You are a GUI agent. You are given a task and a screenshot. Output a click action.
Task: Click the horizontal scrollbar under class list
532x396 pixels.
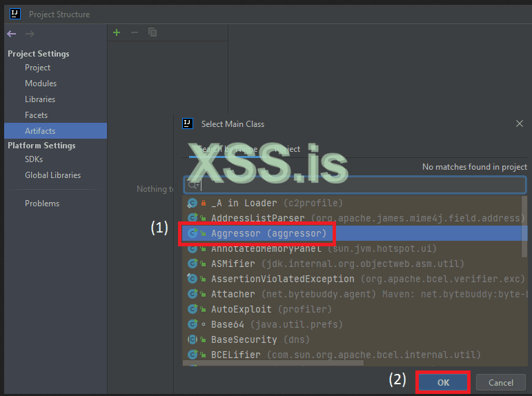tap(273, 363)
